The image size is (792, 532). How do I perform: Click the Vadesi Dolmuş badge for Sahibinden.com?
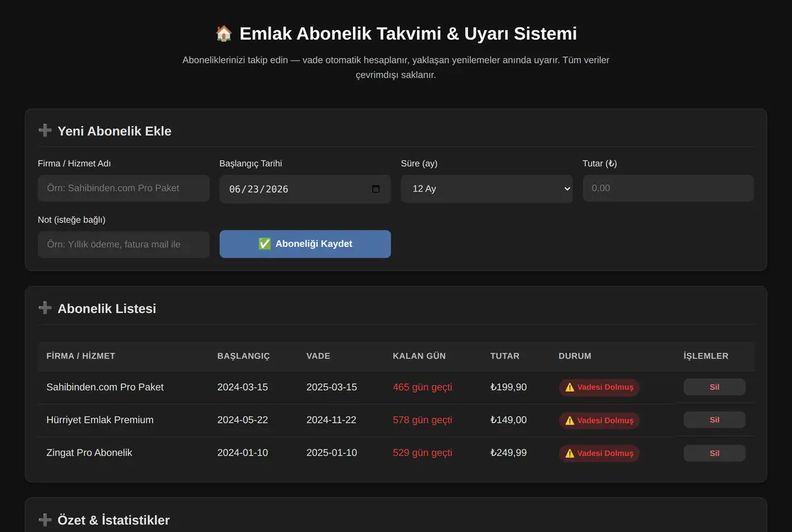click(599, 387)
